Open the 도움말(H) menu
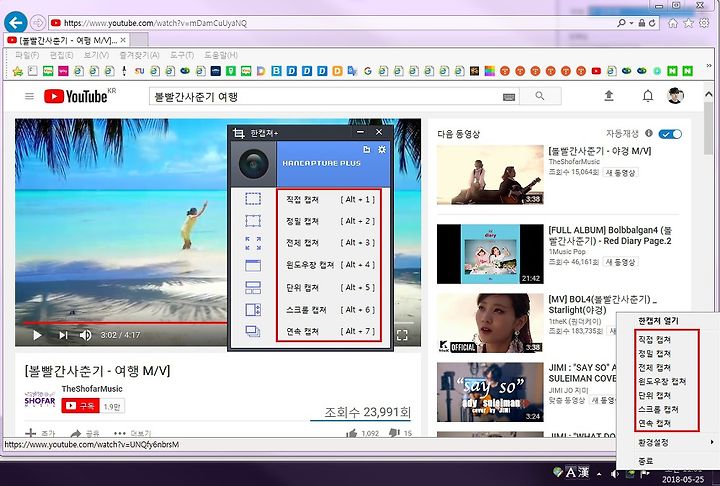Screen dimensions: 720x486 coord(221,55)
